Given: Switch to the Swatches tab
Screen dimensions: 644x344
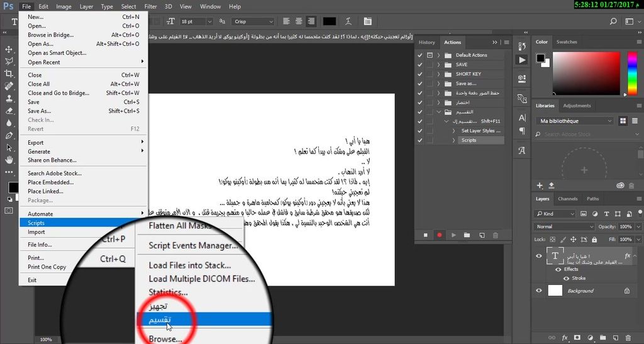Looking at the screenshot, I should [567, 42].
